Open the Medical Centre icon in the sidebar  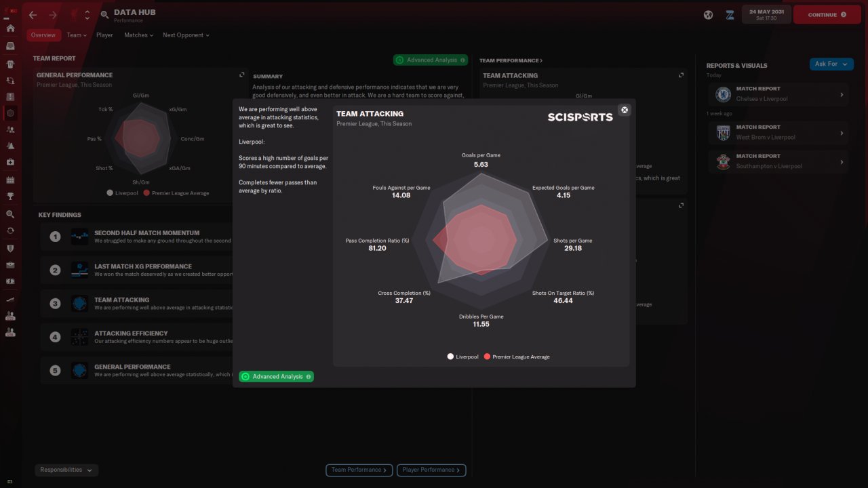[x=10, y=163]
